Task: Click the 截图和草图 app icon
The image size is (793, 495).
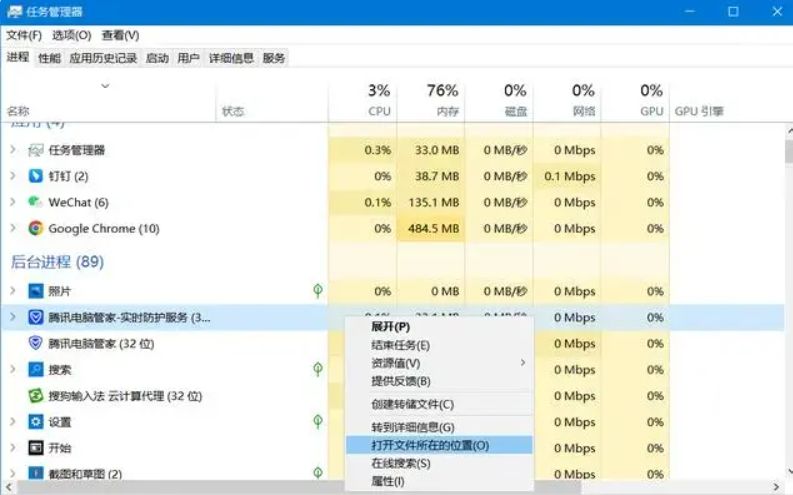Action: point(35,473)
